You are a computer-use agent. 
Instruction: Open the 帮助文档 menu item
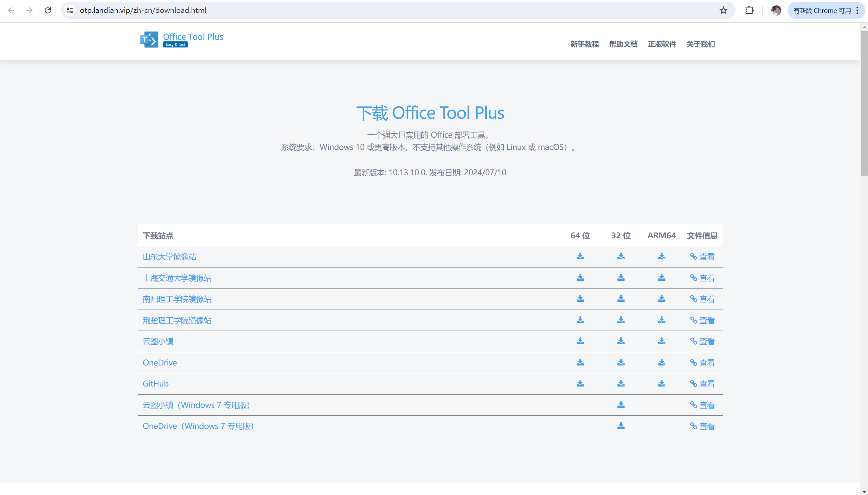[623, 44]
